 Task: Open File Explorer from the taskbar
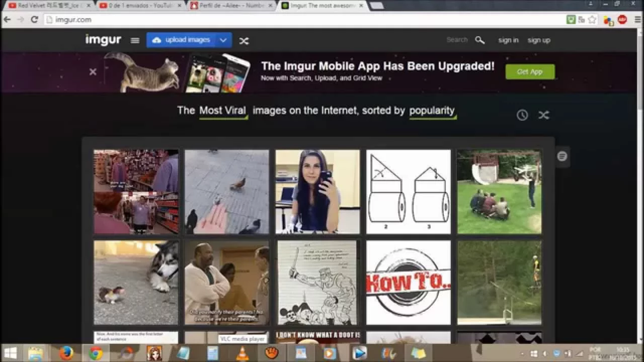(36, 353)
